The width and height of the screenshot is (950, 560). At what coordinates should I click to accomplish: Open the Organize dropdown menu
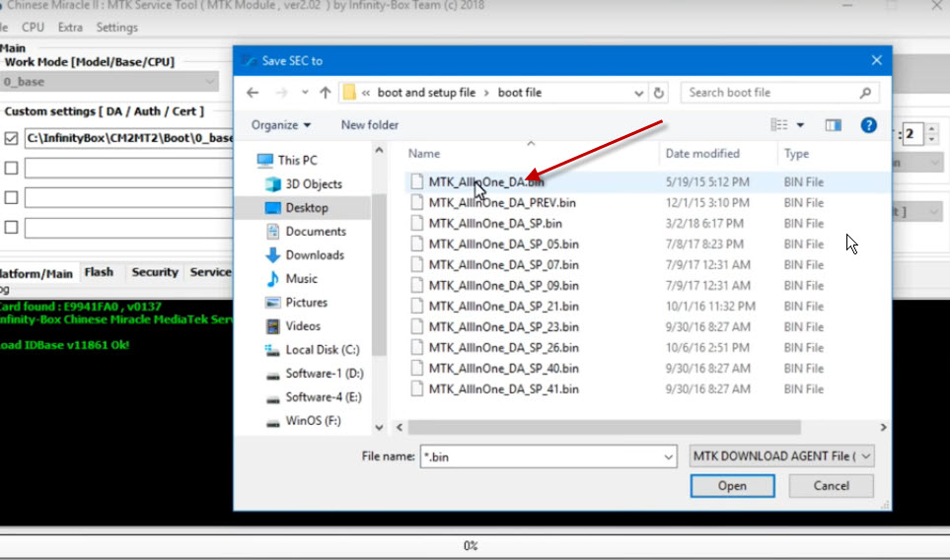click(x=281, y=125)
